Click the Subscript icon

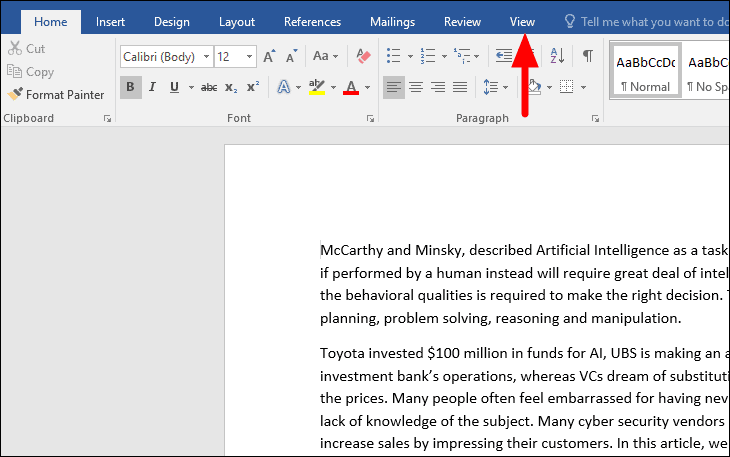coord(231,88)
